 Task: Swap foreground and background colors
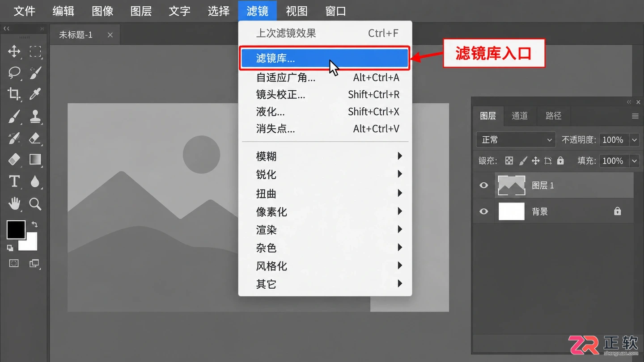click(34, 224)
